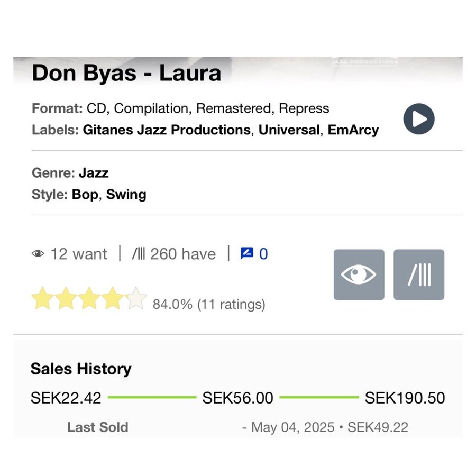
Task: Open the reviews comment icon
Action: click(x=246, y=254)
